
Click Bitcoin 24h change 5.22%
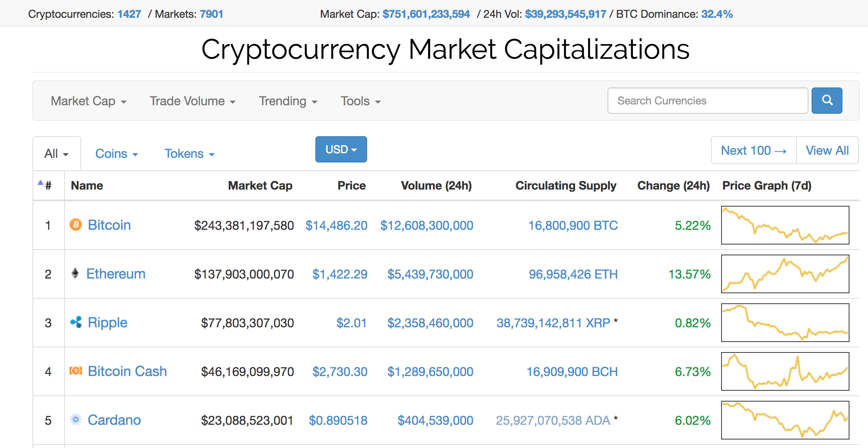(693, 225)
